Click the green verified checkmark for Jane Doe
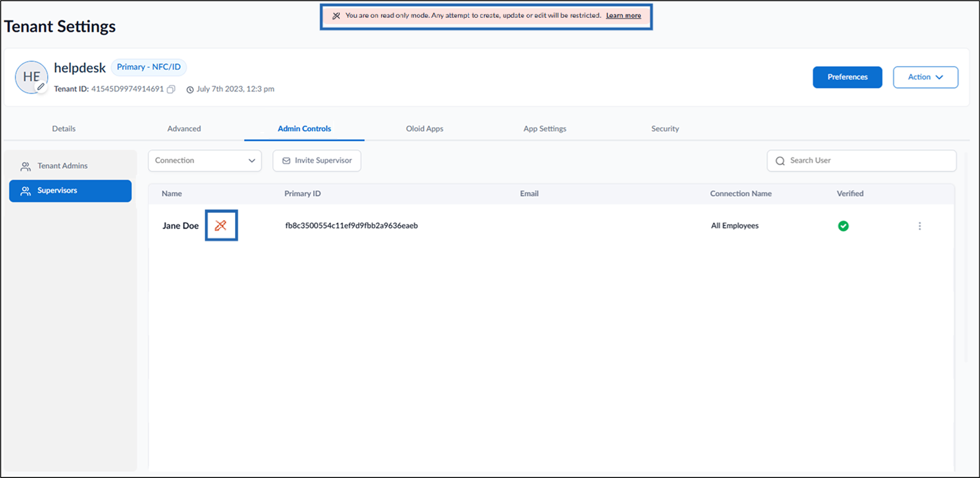Screen dimensions: 980x478 click(x=843, y=226)
